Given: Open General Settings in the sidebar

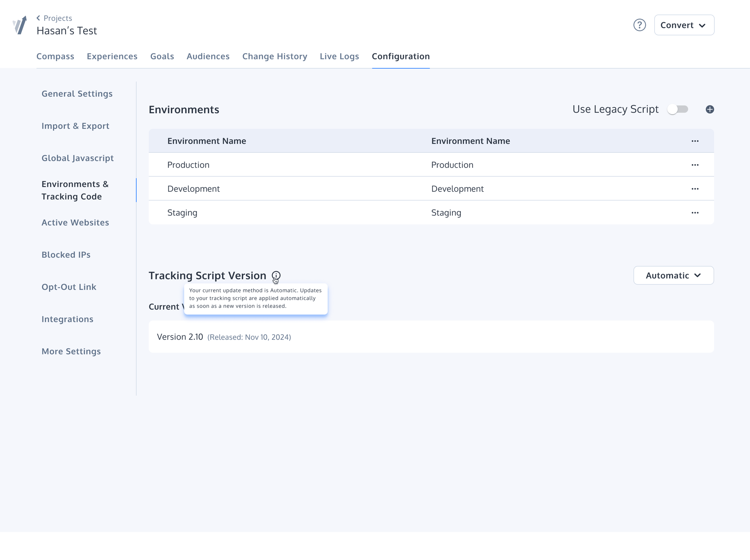Looking at the screenshot, I should (x=77, y=93).
